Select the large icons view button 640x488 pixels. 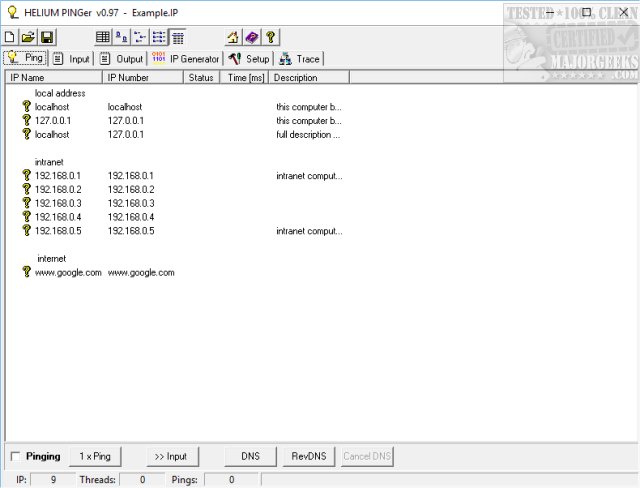click(x=122, y=37)
